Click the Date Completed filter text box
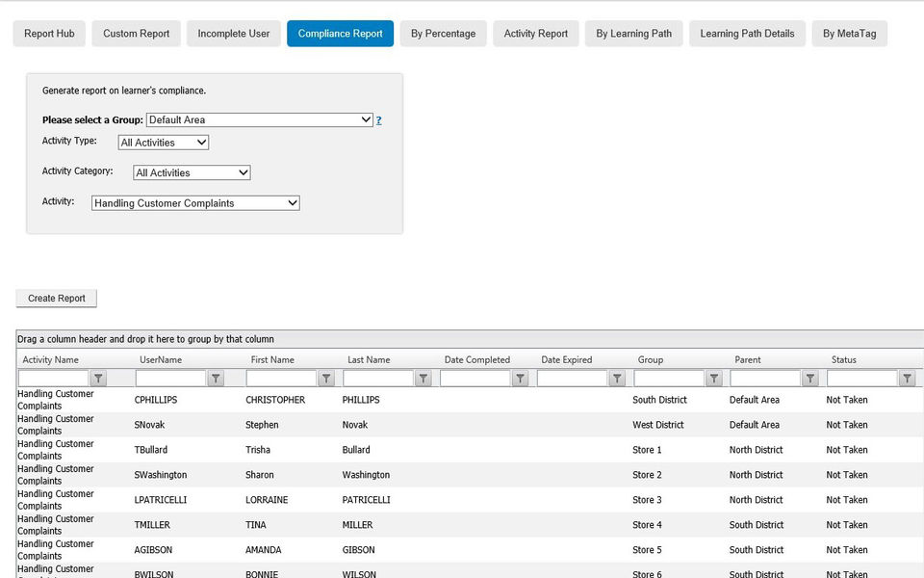Screen dimensions: 924x578 (x=475, y=378)
